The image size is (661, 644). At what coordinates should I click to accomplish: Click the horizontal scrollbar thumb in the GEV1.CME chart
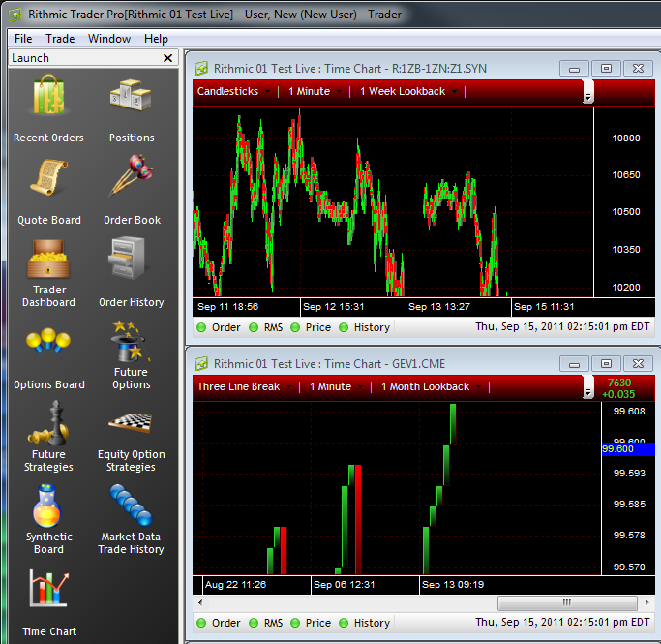[x=567, y=602]
